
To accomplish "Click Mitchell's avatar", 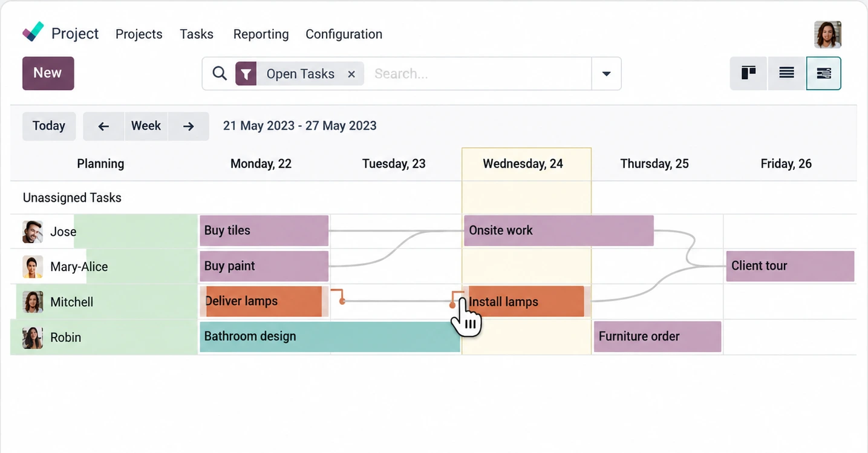I will (x=33, y=302).
